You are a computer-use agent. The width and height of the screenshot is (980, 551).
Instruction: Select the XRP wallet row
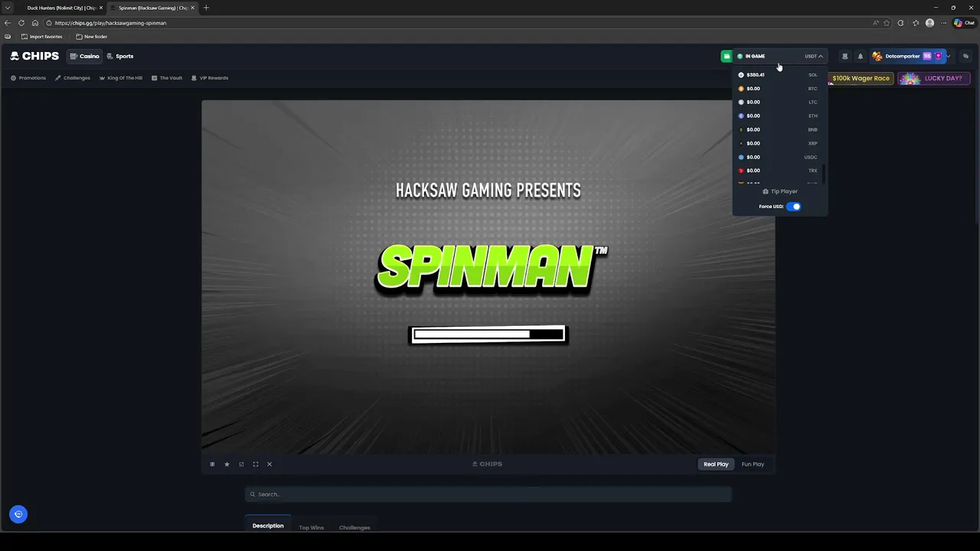[x=778, y=143]
